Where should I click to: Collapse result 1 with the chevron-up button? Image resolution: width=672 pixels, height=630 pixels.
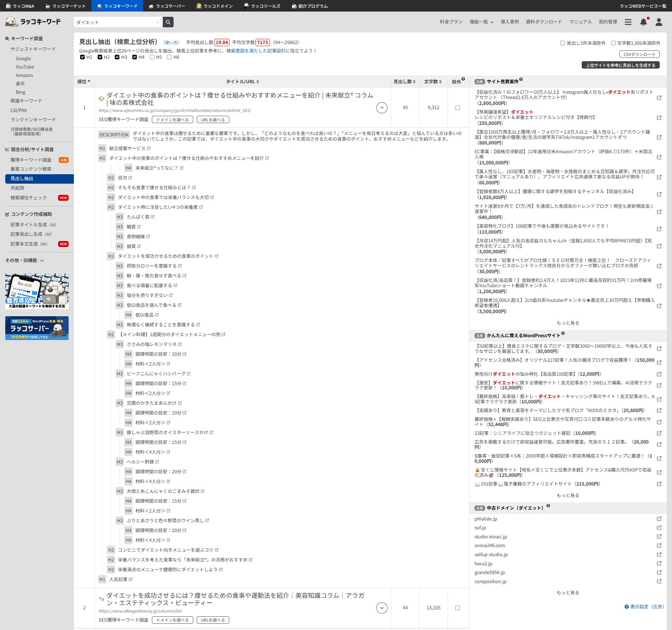click(381, 107)
